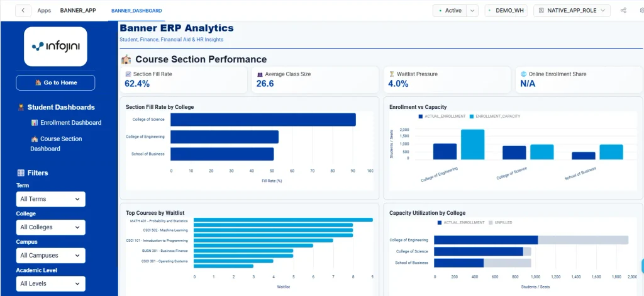Screen dimensions: 644x296
Task: Open the share icon in top bar
Action: pos(623,11)
